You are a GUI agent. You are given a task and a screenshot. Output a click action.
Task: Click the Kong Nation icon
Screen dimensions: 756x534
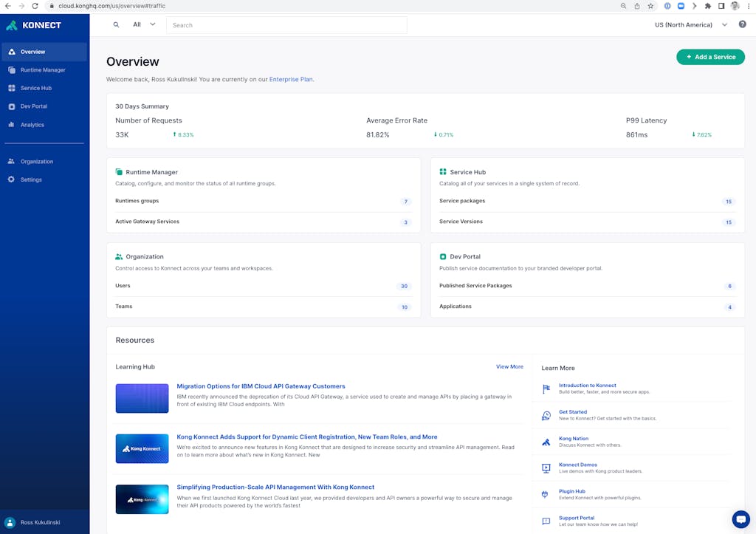click(x=546, y=442)
